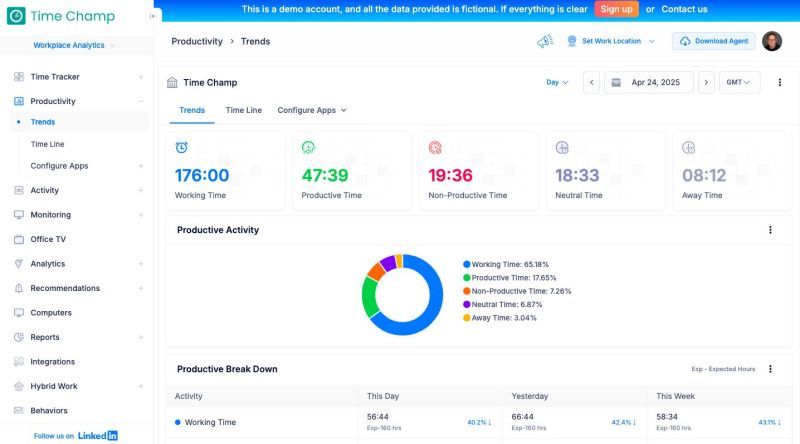Click the megaphone announcements icon
Screen dimensions: 800x444
point(545,41)
